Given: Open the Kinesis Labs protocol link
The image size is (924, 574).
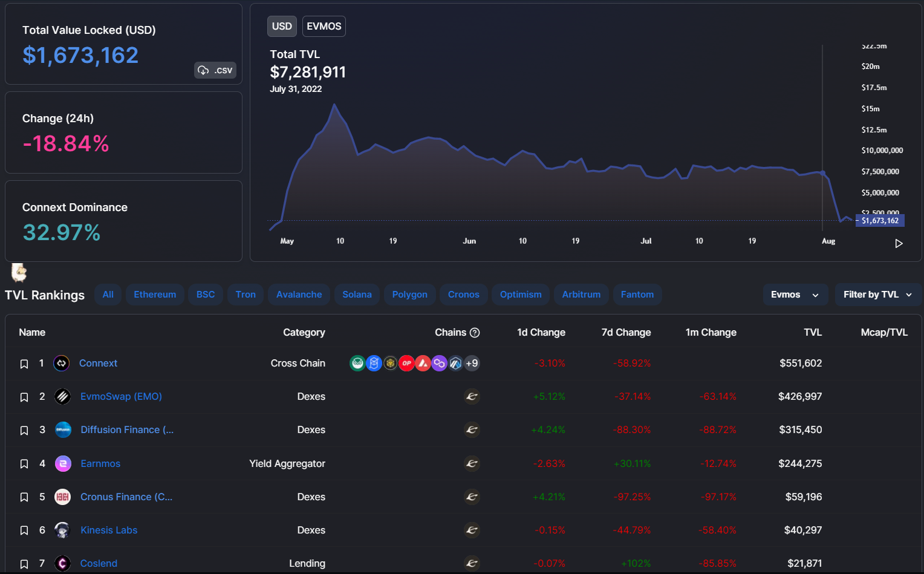Looking at the screenshot, I should (x=109, y=530).
